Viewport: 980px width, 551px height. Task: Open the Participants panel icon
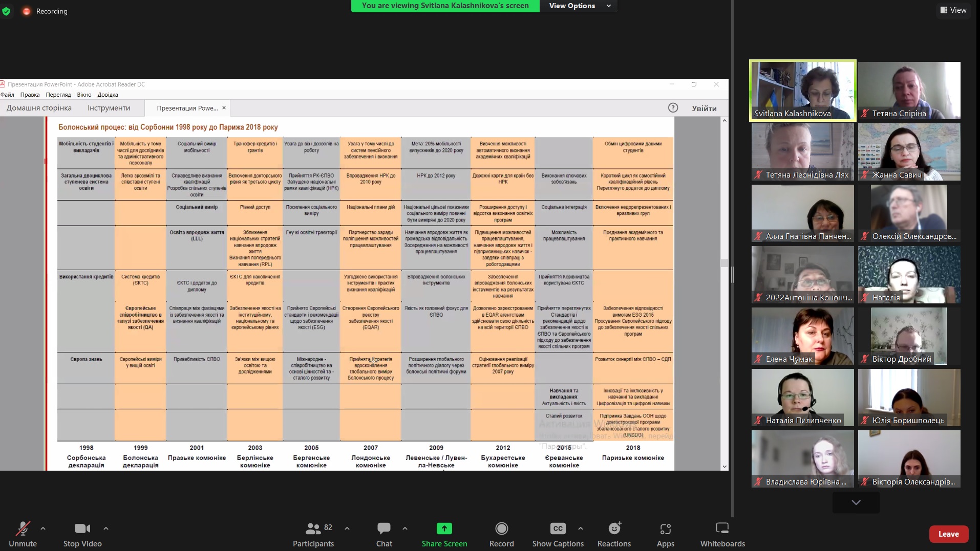(x=313, y=528)
